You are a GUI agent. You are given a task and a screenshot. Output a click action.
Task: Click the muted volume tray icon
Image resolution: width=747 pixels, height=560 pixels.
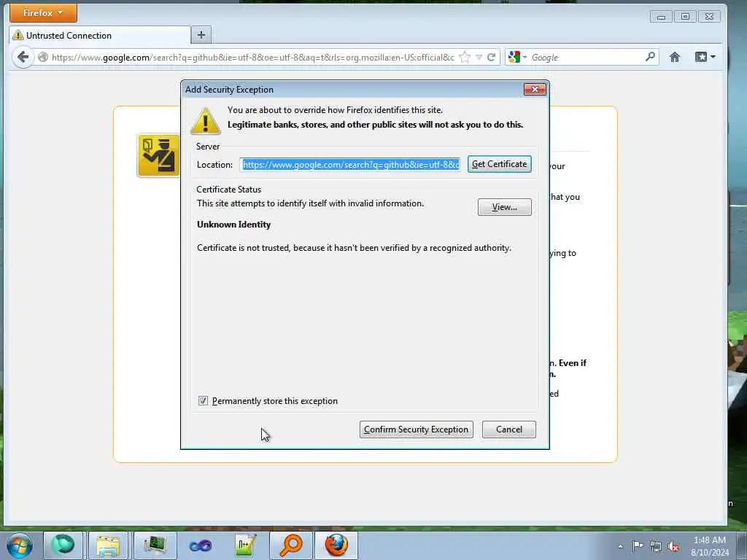coord(673,547)
